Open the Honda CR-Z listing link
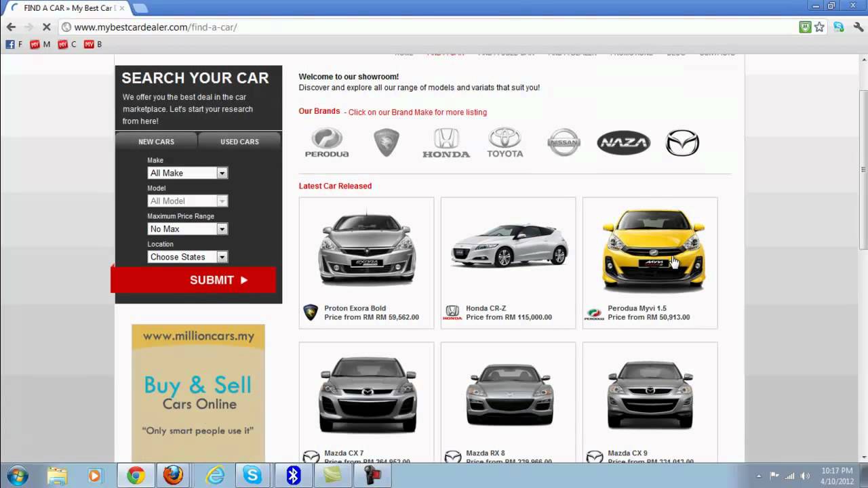Screen dimensions: 868x488 486,308
